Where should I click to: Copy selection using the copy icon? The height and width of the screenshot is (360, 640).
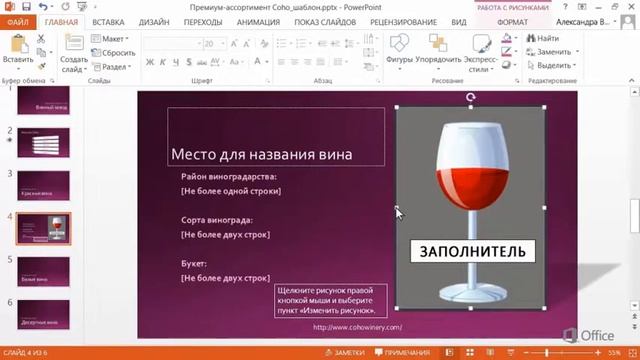coord(41,52)
